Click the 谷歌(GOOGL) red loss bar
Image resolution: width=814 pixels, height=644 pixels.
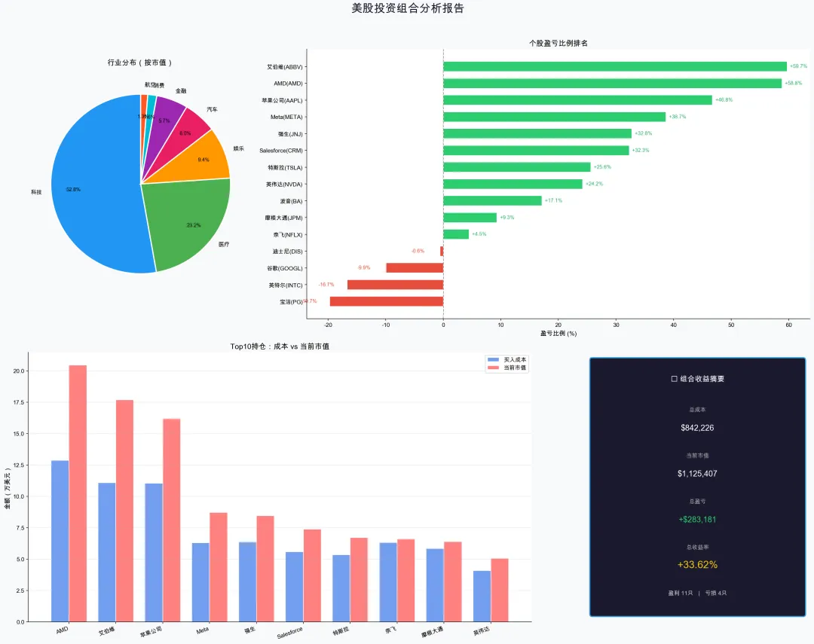[x=415, y=268]
